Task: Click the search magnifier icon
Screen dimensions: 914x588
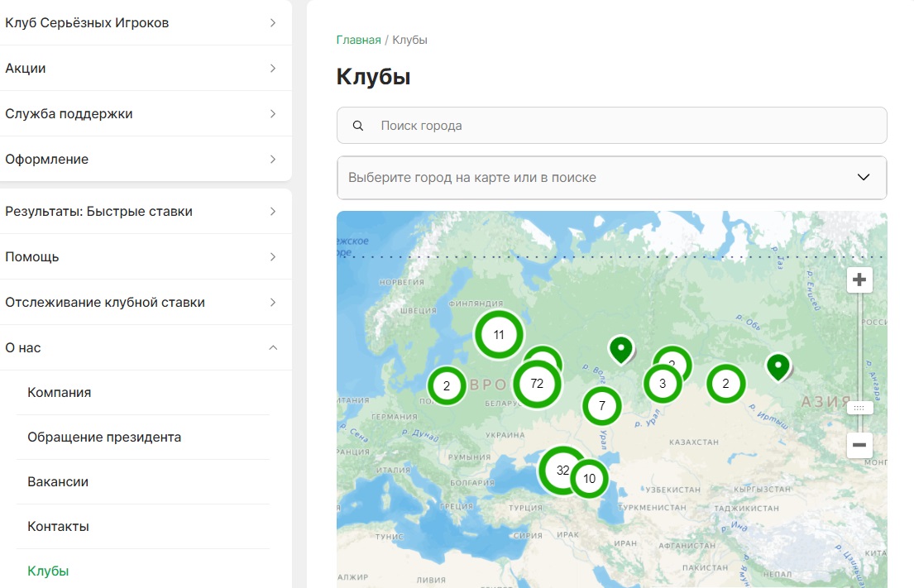Action: pyautogui.click(x=358, y=126)
